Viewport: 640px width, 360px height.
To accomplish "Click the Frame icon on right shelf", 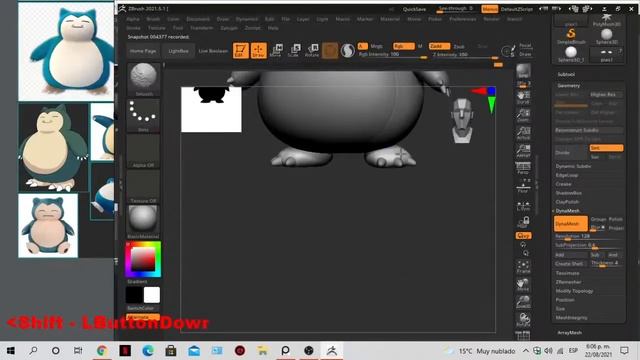I will pyautogui.click(x=523, y=267).
